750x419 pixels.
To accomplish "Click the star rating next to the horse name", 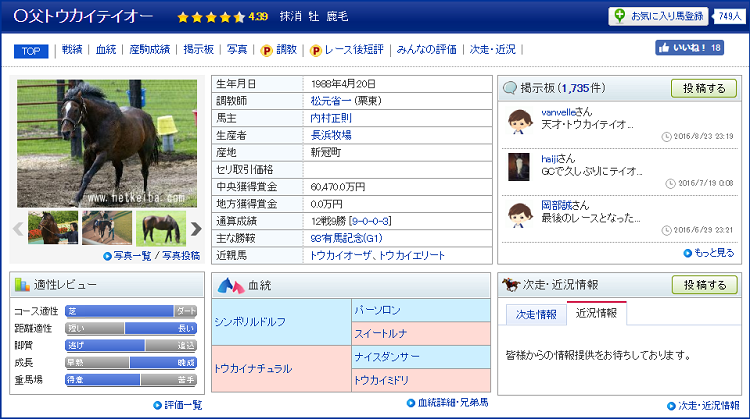I will (210, 17).
